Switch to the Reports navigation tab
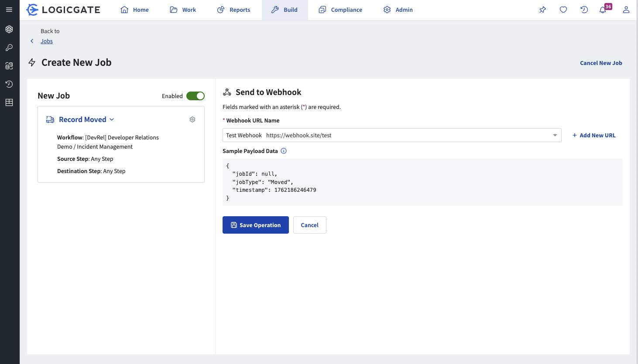The height and width of the screenshot is (364, 638). coord(233,10)
